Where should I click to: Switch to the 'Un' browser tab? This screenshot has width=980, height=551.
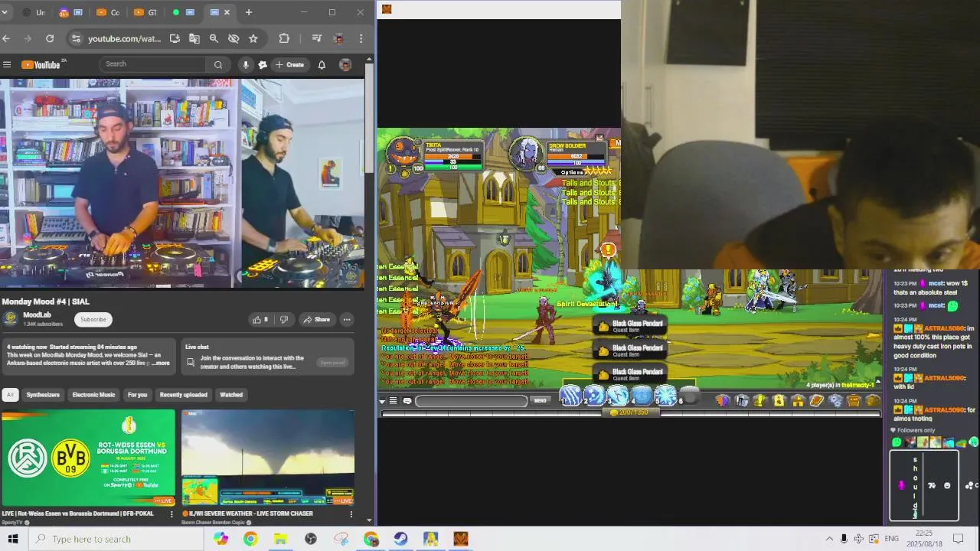click(x=33, y=12)
